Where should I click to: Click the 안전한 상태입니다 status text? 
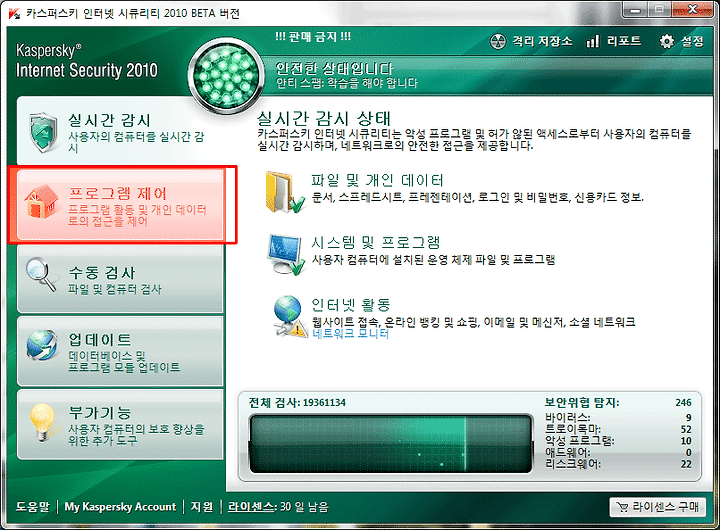click(334, 68)
